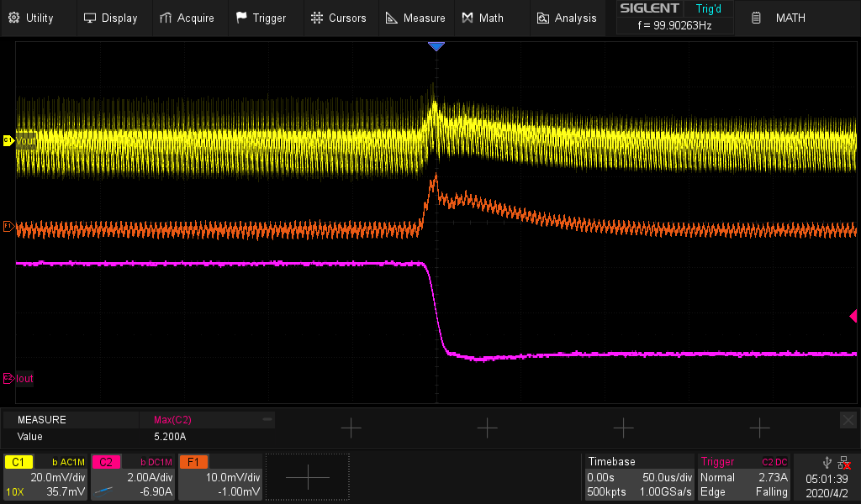Open the Measure panel icon
861x504 pixels.
pos(390,17)
